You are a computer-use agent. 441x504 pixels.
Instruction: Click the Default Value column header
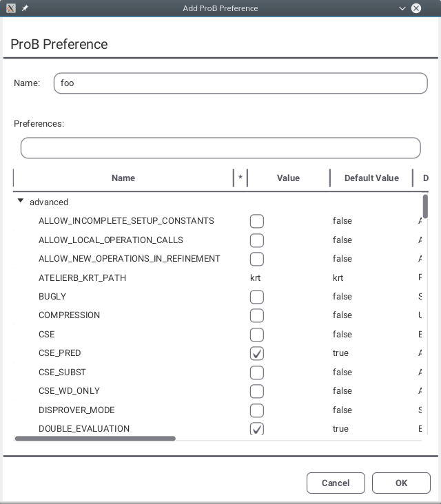371,178
